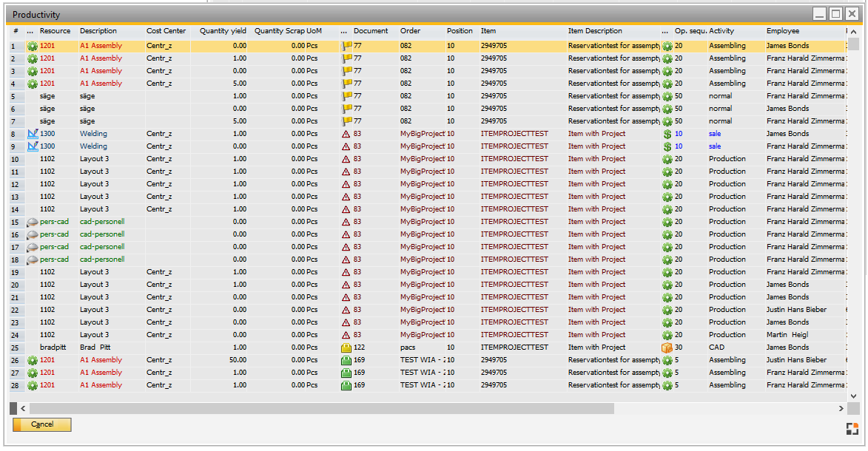
Task: Click the green gear activity icon in row 14
Action: (x=667, y=209)
